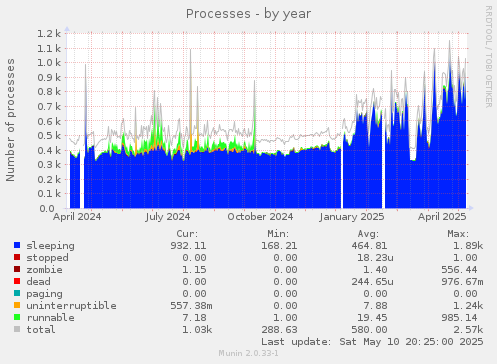Click the 'paging' legend label
Viewport: 497px width, 364px height.
click(x=44, y=294)
